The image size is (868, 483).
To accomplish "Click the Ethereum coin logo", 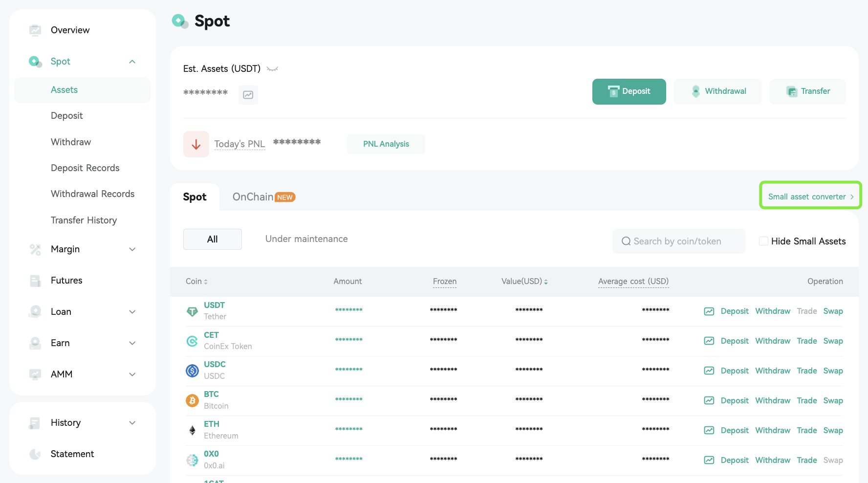I will pos(192,431).
